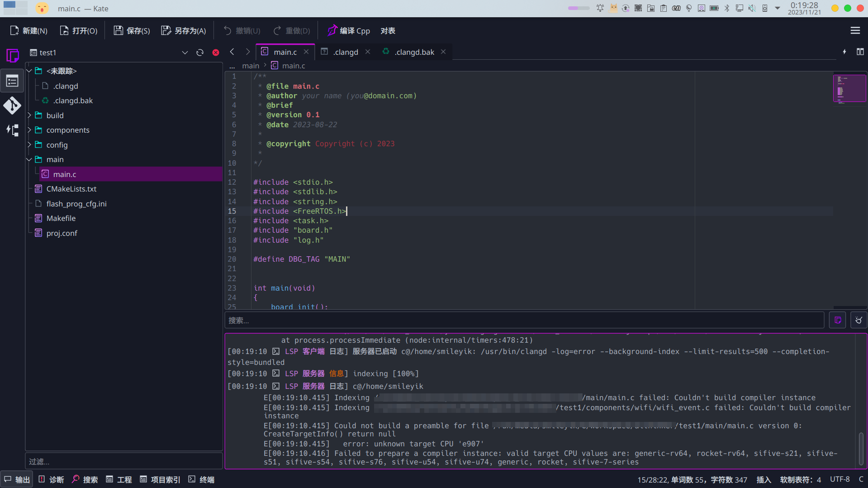Click the output search (搜索) field
This screenshot has height=488, width=868.
524,321
